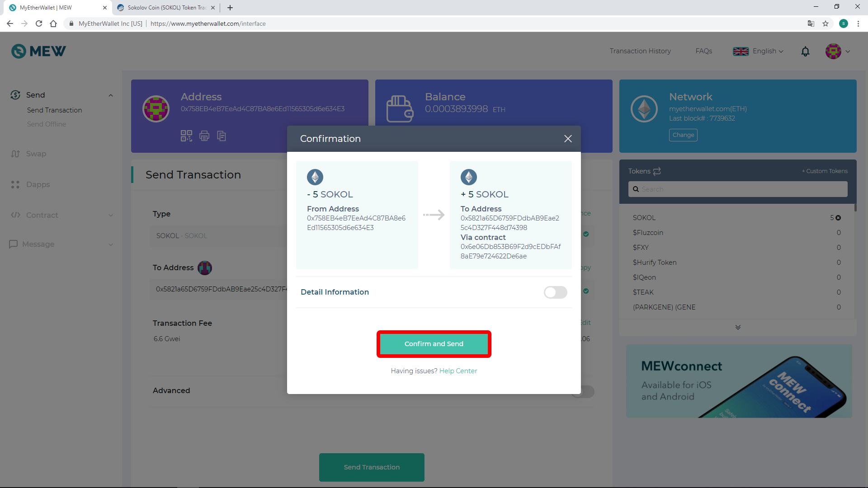Open the English language dropdown

[758, 51]
